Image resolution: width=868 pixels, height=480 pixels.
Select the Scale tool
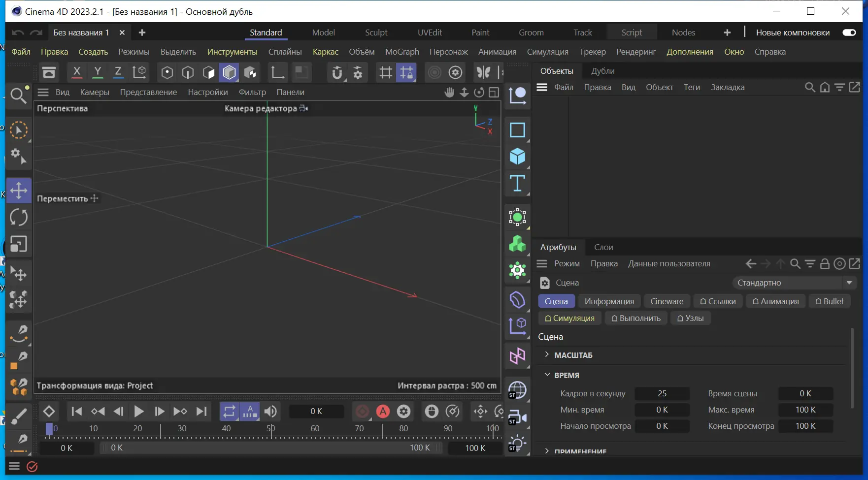(19, 244)
